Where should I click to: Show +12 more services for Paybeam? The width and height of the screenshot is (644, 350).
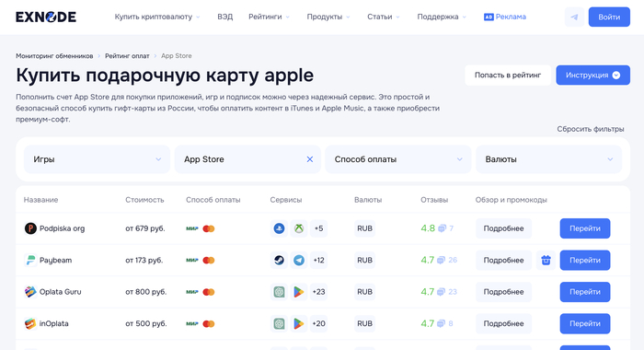pos(318,260)
